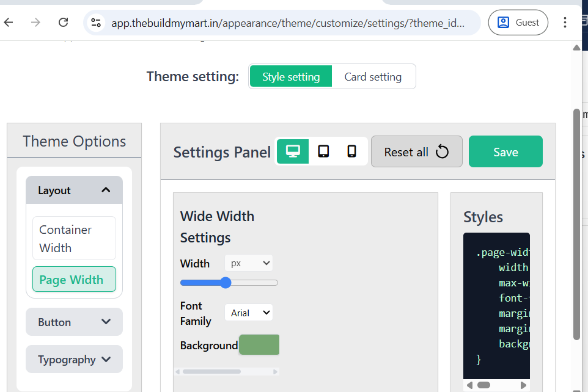Select mobile phone preview icon
The height and width of the screenshot is (392, 588).
tap(351, 151)
